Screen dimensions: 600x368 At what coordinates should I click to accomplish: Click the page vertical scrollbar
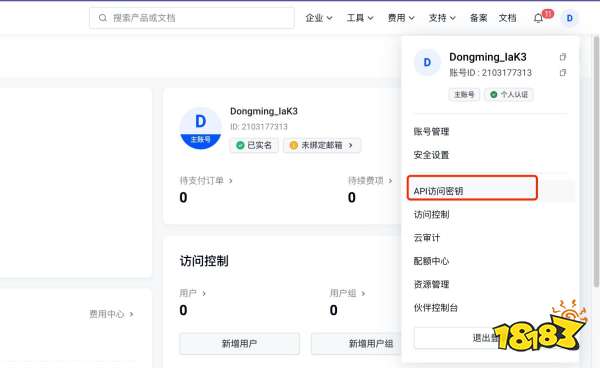596,161
